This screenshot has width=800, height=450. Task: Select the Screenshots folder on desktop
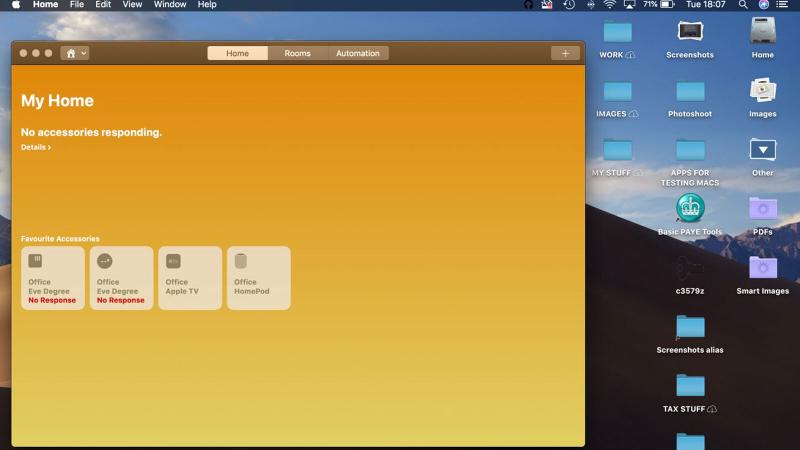coord(690,33)
